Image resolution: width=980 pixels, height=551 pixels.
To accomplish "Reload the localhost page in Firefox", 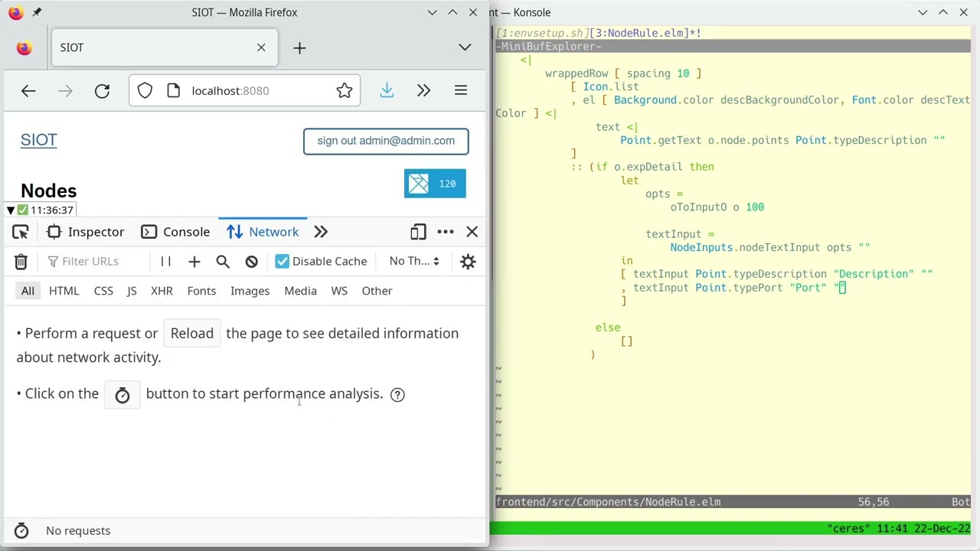I will point(102,91).
